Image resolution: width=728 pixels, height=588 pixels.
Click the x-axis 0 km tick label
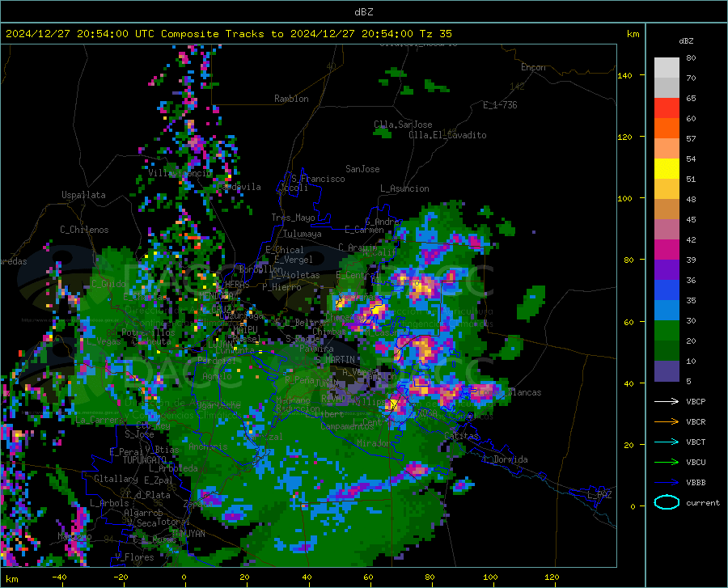pyautogui.click(x=184, y=577)
